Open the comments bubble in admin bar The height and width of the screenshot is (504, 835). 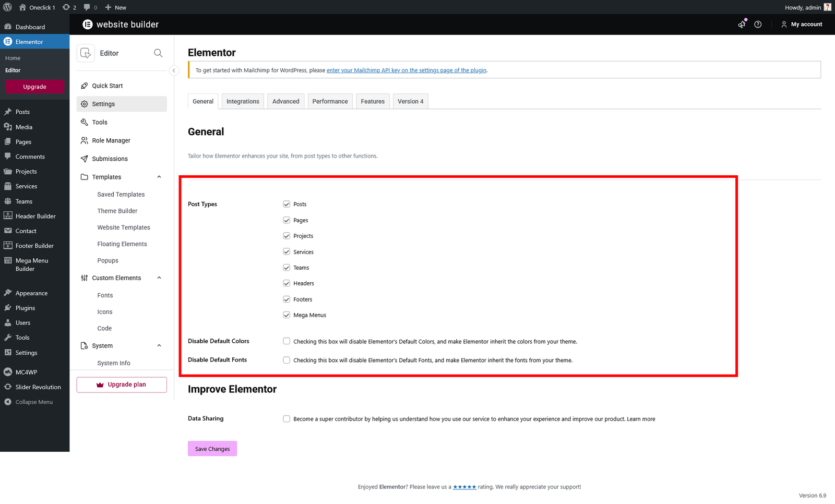tap(90, 7)
